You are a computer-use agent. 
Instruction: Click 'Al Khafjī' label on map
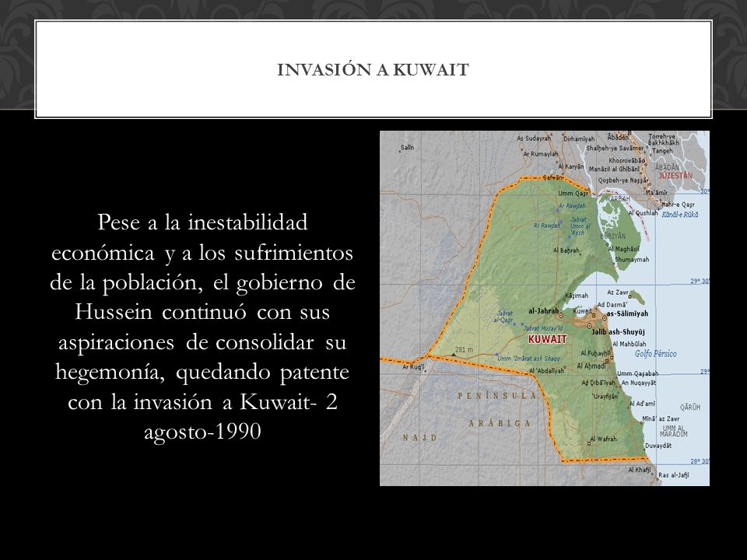coord(640,470)
